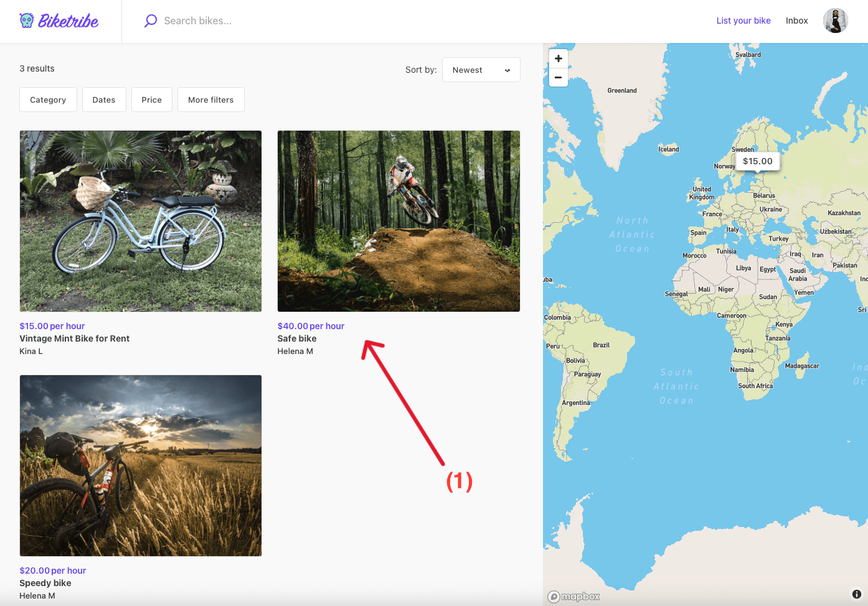Zoom in on the map
The image size is (868, 606).
pyautogui.click(x=558, y=58)
